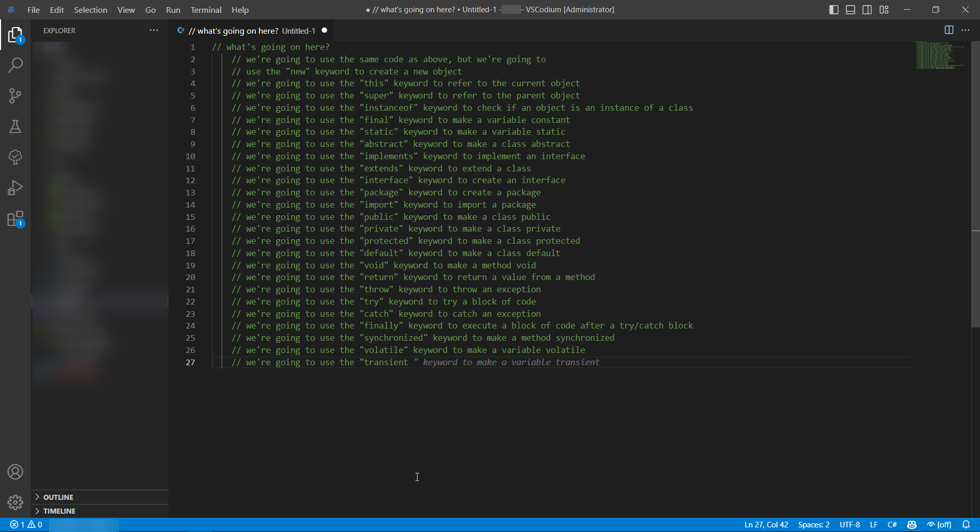
Task: Toggle the [off] status bar indicator
Action: click(939, 524)
